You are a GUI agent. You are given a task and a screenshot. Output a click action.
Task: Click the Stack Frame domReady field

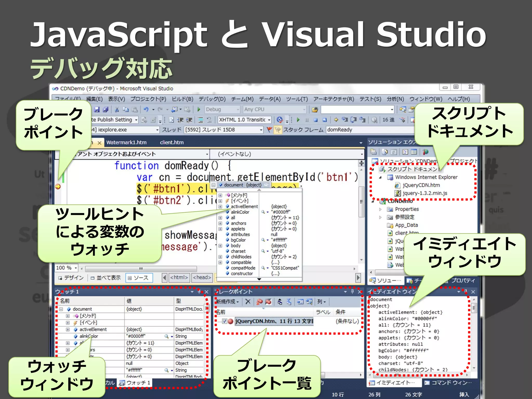coord(370,130)
